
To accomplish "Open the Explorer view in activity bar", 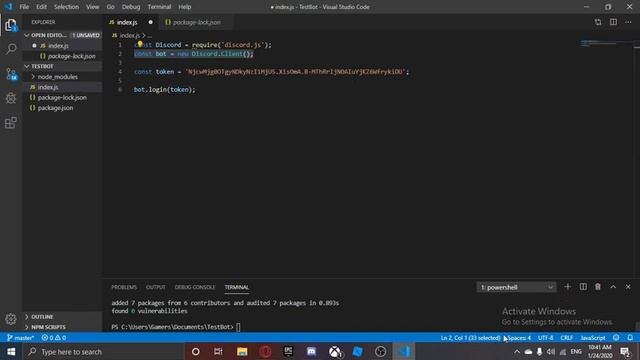I will tap(11, 25).
